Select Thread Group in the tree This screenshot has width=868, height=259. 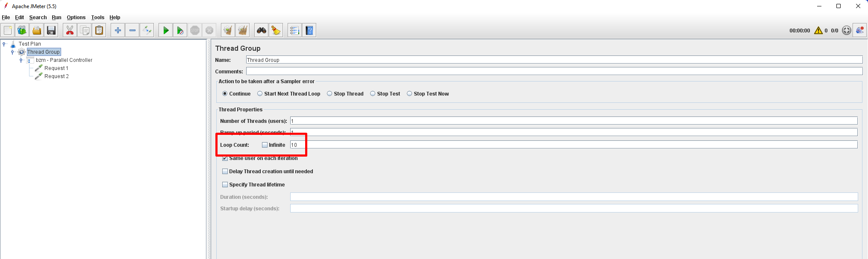pyautogui.click(x=44, y=52)
